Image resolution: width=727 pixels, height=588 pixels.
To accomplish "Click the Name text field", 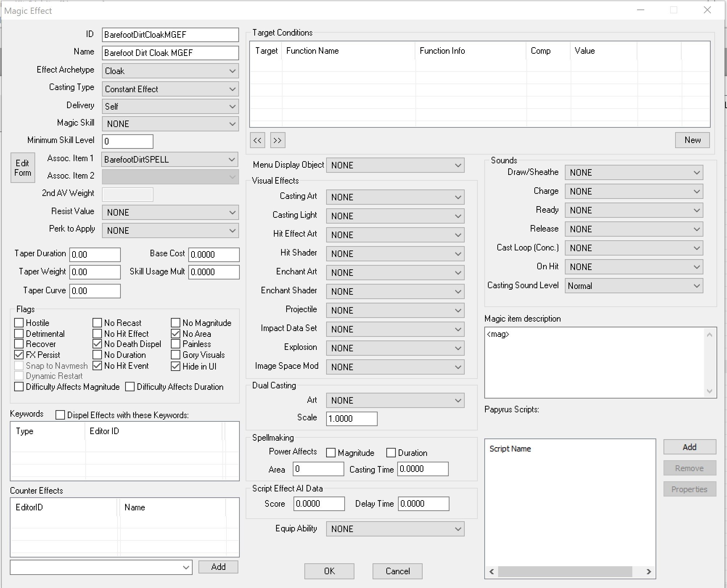I will pos(170,53).
